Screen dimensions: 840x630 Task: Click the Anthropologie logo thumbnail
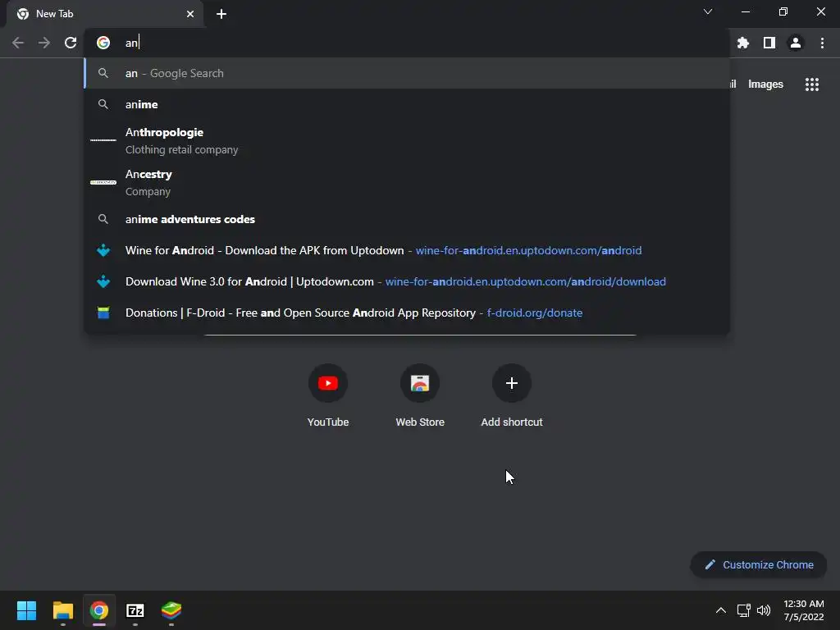tap(103, 140)
